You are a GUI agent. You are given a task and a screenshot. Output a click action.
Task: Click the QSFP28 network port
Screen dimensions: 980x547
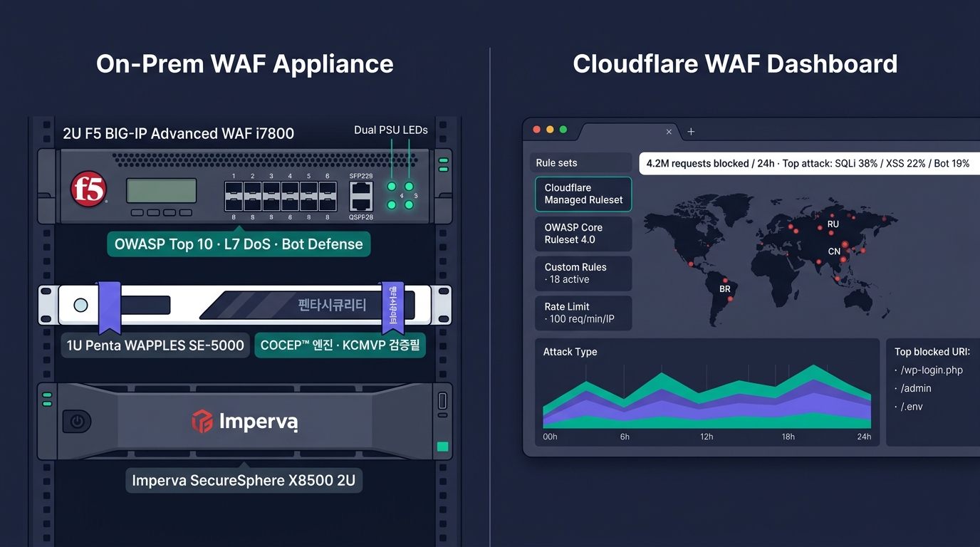click(x=361, y=196)
